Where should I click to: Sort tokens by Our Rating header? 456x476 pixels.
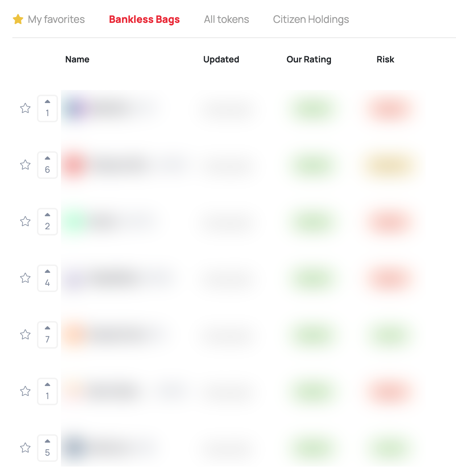(x=309, y=59)
